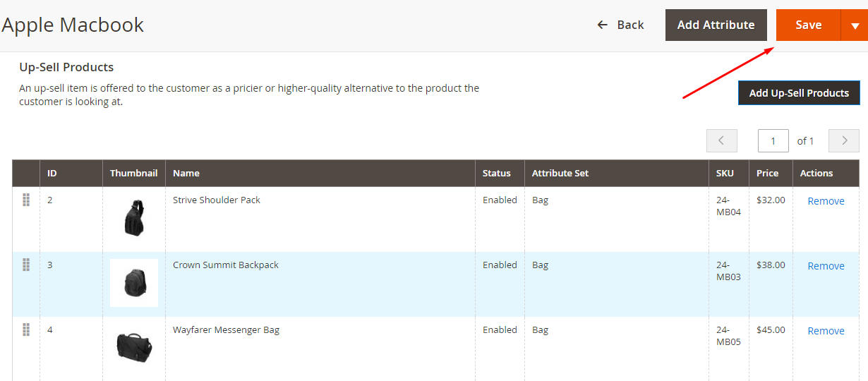The image size is (868, 381).
Task: Select the Crown Summit Backpack name text
Action: pyautogui.click(x=226, y=265)
